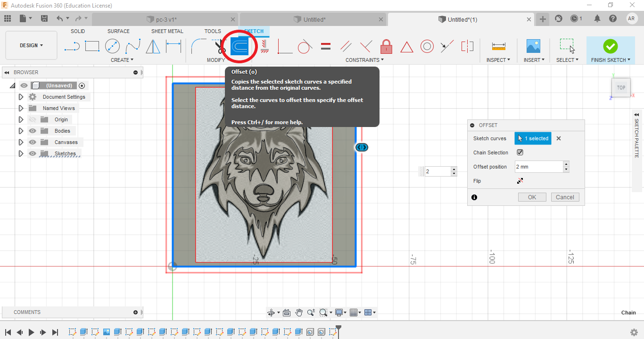644x339 pixels.
Task: Apply the Parallel constraint
Action: pyautogui.click(x=346, y=46)
